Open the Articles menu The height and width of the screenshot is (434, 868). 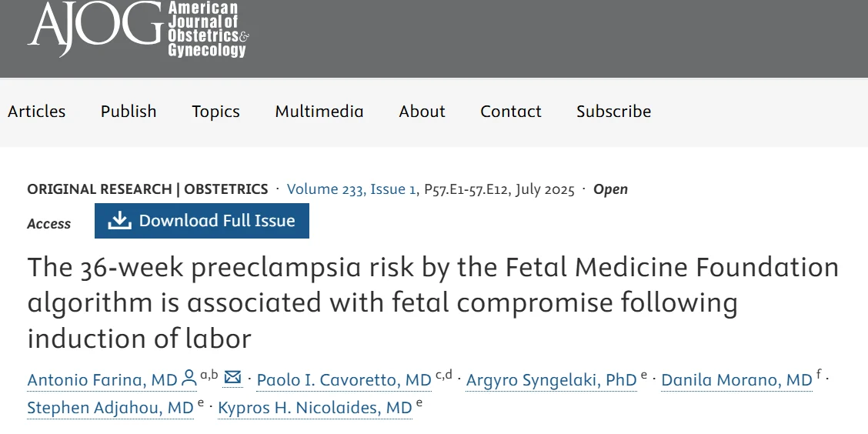click(x=36, y=112)
